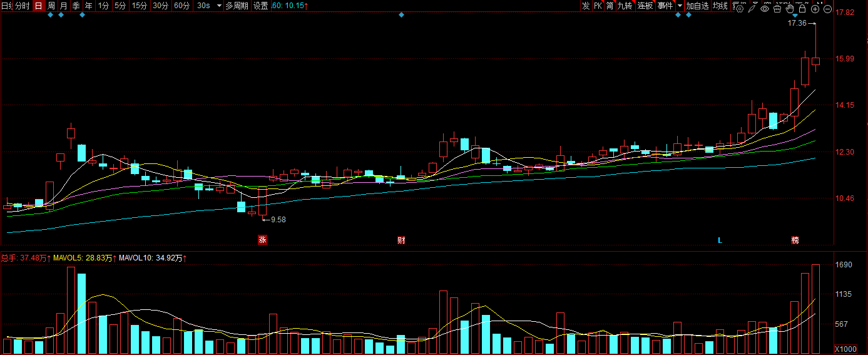Select the 周 weekly period tab

[x=51, y=6]
